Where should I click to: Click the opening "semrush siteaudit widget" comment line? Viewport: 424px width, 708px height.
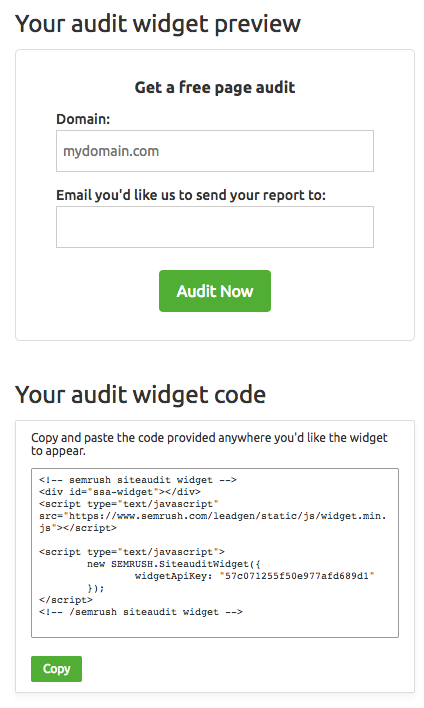point(138,480)
